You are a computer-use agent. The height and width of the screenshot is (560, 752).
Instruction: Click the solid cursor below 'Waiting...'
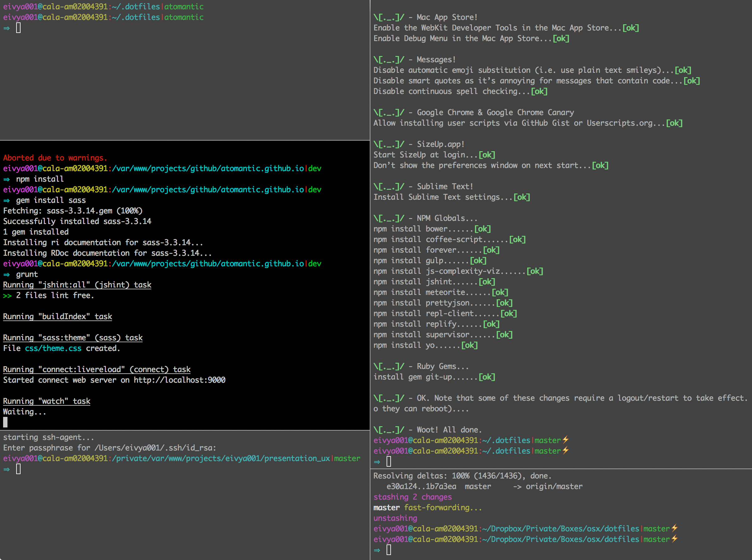[x=5, y=422]
